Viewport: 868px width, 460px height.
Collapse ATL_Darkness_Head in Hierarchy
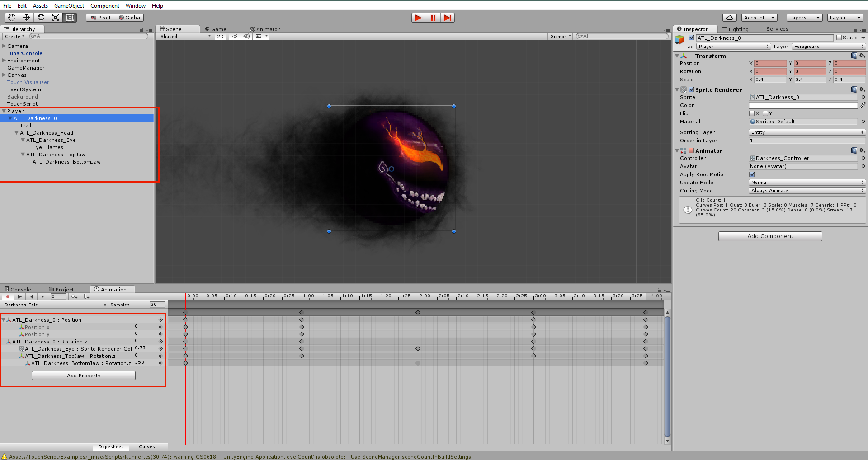pyautogui.click(x=17, y=133)
